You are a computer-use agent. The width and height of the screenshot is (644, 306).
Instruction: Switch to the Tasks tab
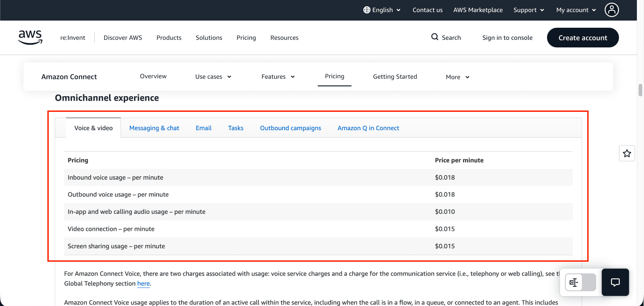(236, 128)
